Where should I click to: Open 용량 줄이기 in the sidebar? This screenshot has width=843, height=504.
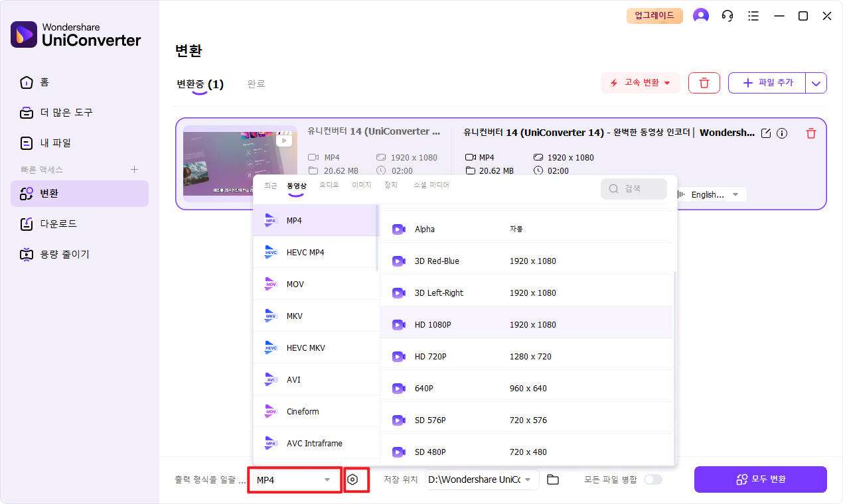(80, 255)
